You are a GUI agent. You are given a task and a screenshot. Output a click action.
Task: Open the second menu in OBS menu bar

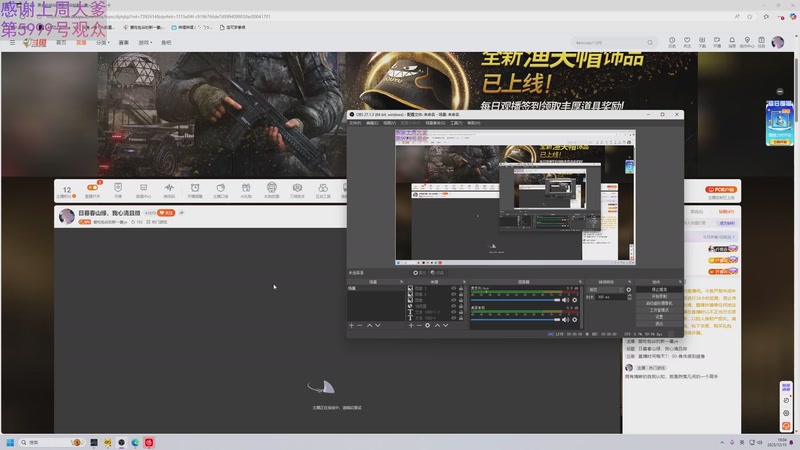click(372, 123)
